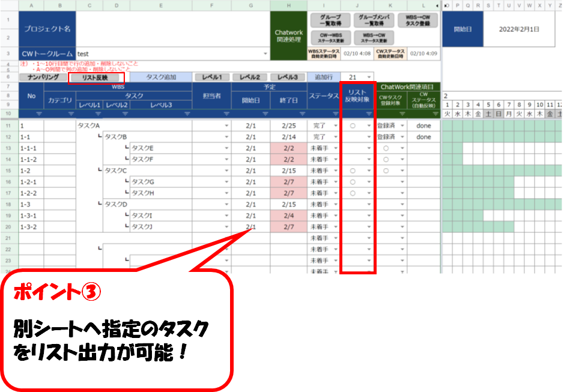This screenshot has height=392, width=564.
Task: Select リスト反映対象 circle in タスクH row
Action: (353, 193)
